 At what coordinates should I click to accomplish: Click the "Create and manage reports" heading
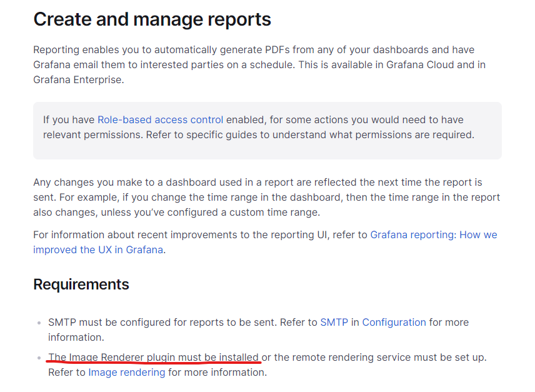click(x=152, y=19)
